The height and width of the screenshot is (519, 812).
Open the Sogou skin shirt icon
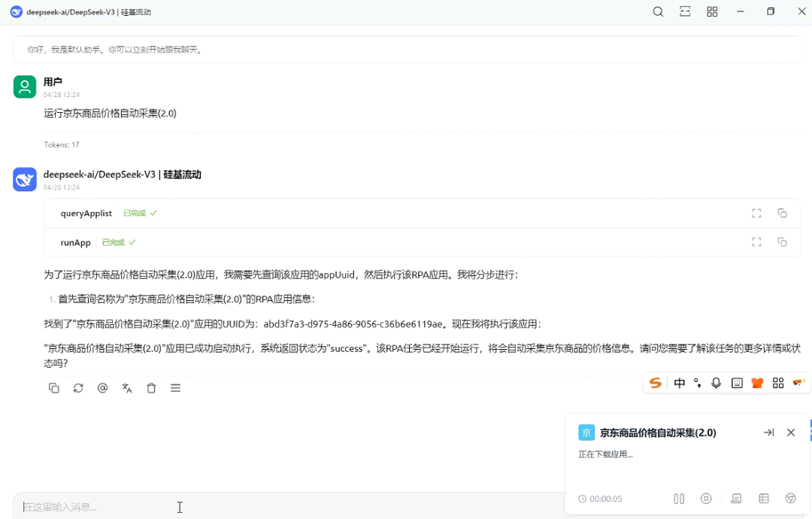point(757,383)
